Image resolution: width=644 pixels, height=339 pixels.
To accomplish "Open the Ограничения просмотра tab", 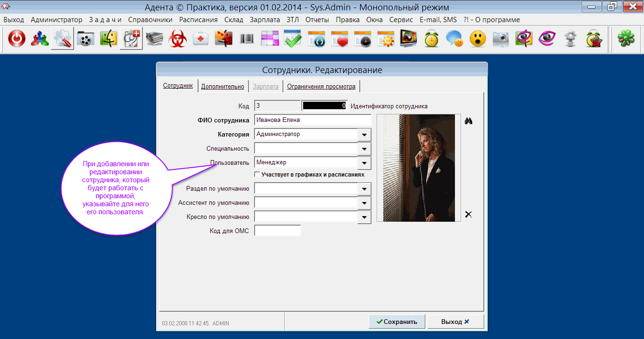I will click(321, 86).
